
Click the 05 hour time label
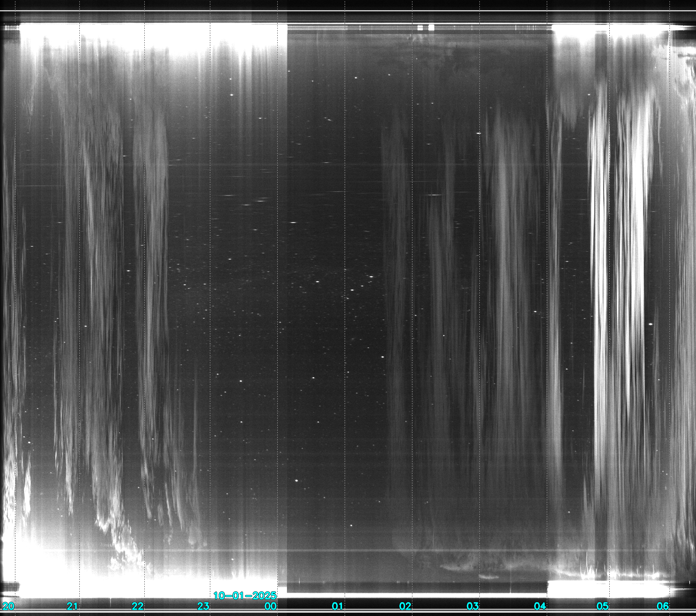pyautogui.click(x=602, y=606)
